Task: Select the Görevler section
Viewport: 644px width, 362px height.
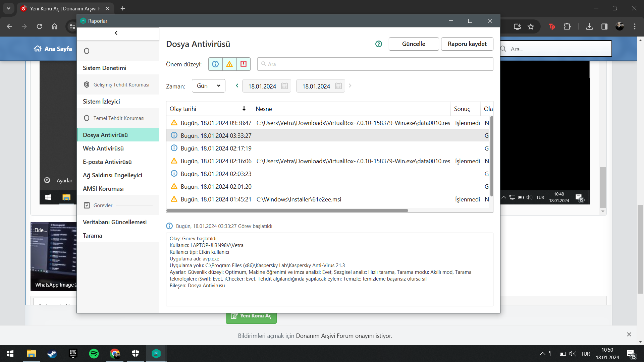Action: point(118,205)
